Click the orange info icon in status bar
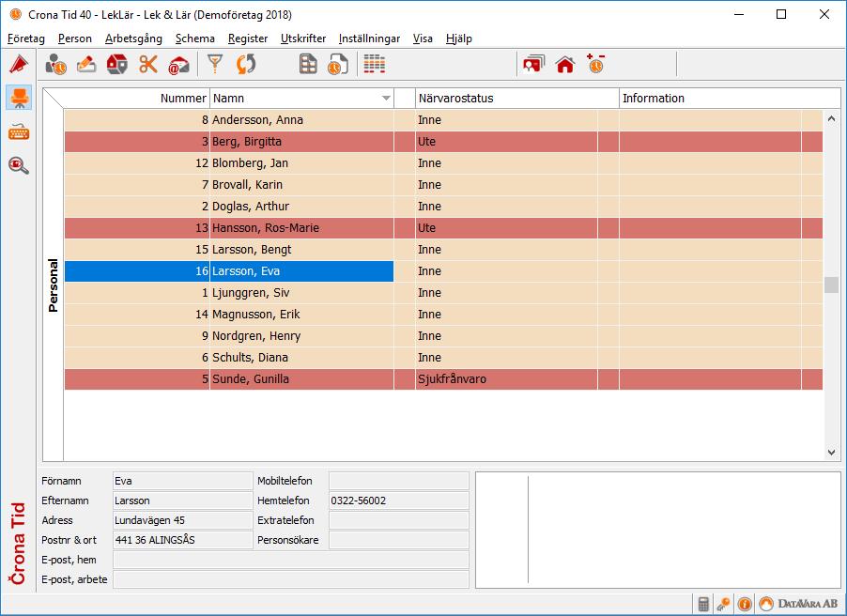This screenshot has height=616, width=847. click(x=745, y=604)
